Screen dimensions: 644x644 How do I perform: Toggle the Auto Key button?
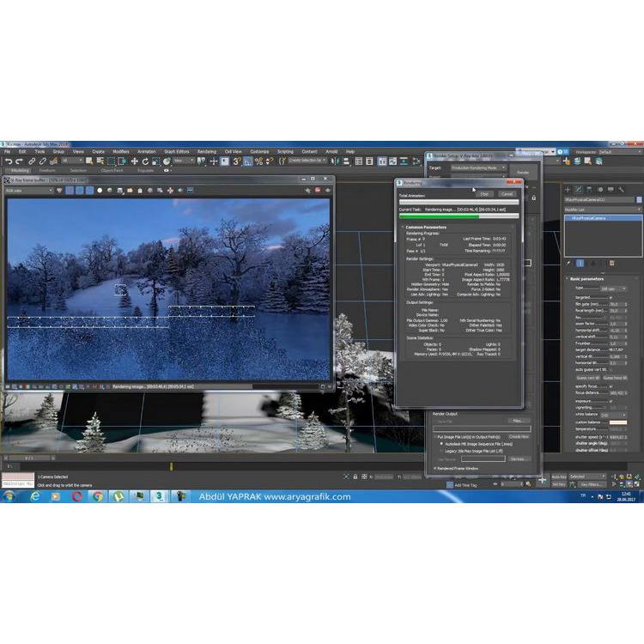559,477
